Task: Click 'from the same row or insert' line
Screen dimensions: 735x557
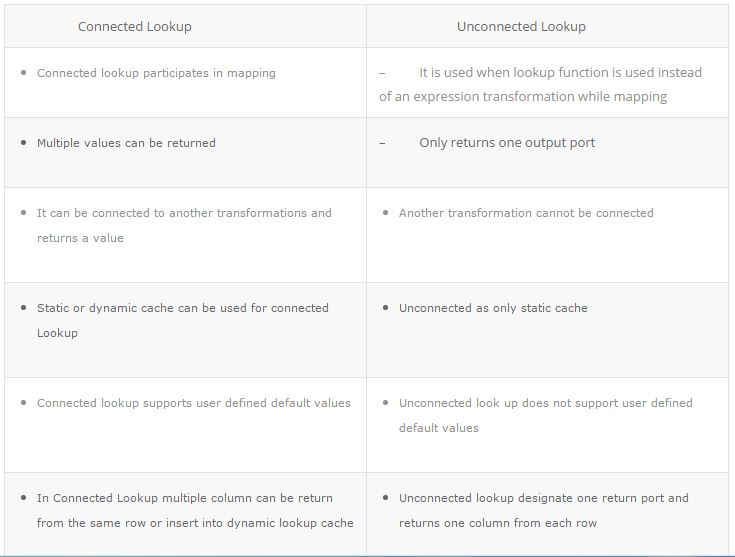Action: click(x=195, y=523)
